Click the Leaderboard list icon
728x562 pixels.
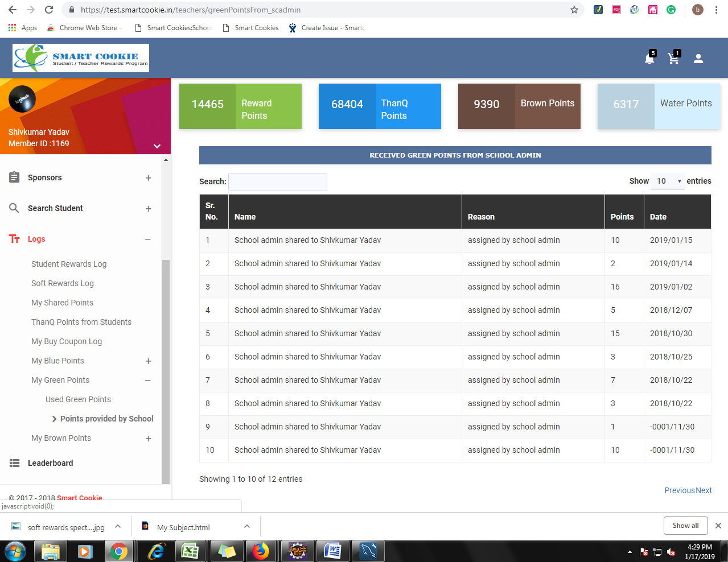point(14,463)
